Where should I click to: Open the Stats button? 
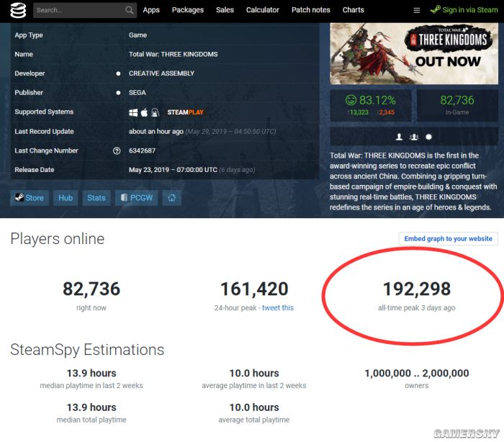click(96, 198)
